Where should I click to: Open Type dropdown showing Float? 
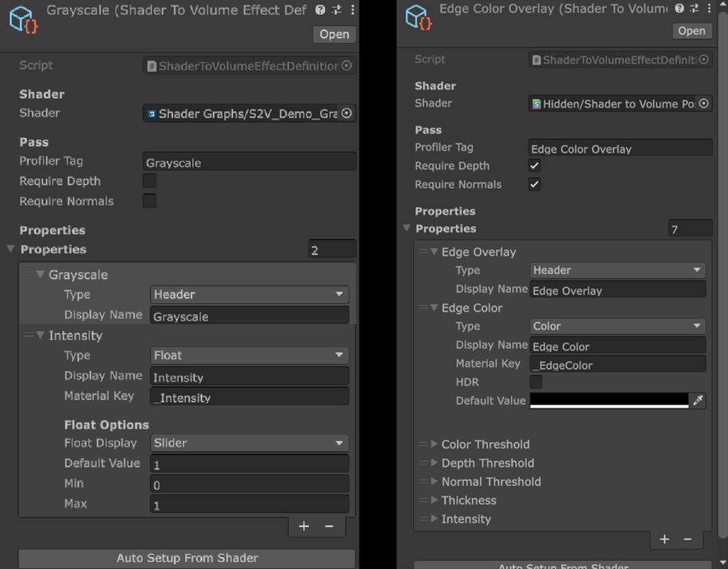[249, 355]
